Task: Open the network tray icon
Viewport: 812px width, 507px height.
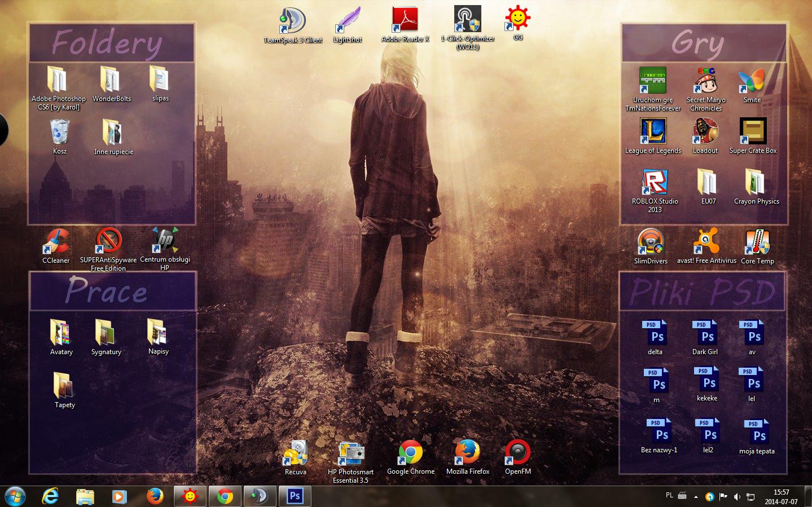Action: pyautogui.click(x=750, y=497)
